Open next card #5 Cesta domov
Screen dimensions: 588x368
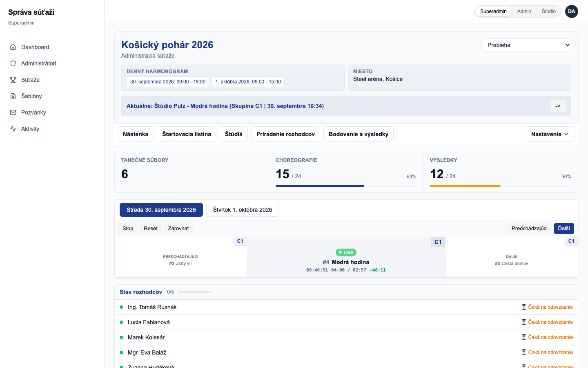tap(512, 257)
